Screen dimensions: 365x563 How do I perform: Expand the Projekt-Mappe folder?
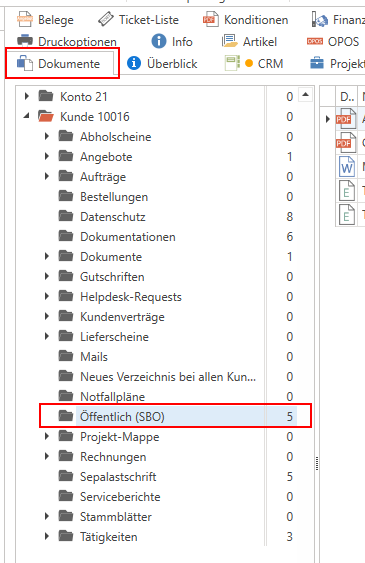point(47,436)
